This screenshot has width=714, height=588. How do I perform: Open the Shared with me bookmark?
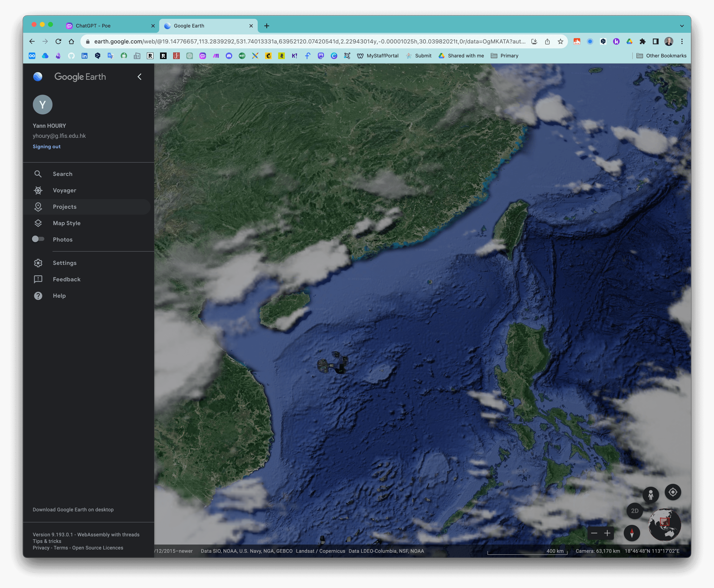click(461, 56)
